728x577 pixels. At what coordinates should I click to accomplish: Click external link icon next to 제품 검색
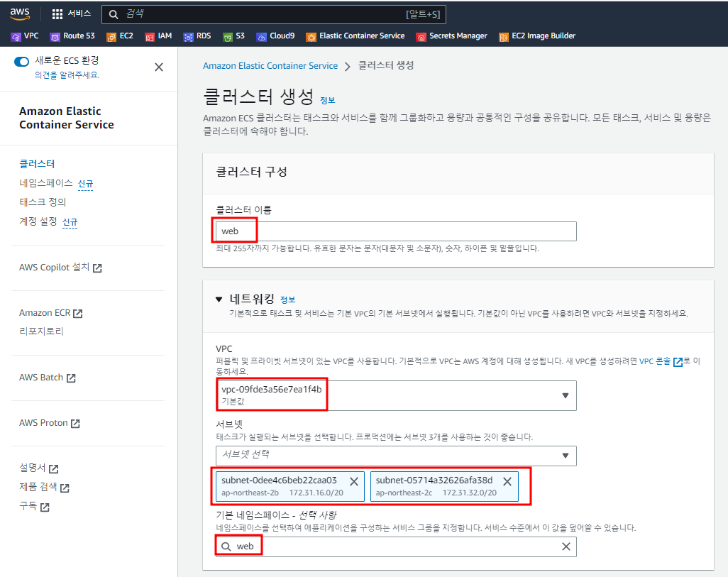[x=65, y=488]
